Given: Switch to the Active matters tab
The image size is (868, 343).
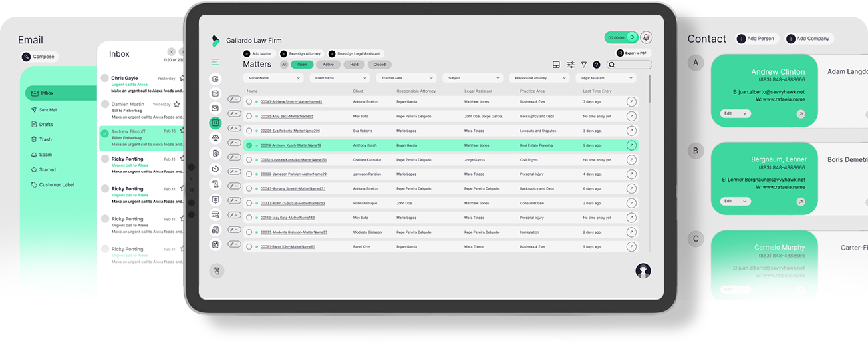Looking at the screenshot, I should [329, 65].
